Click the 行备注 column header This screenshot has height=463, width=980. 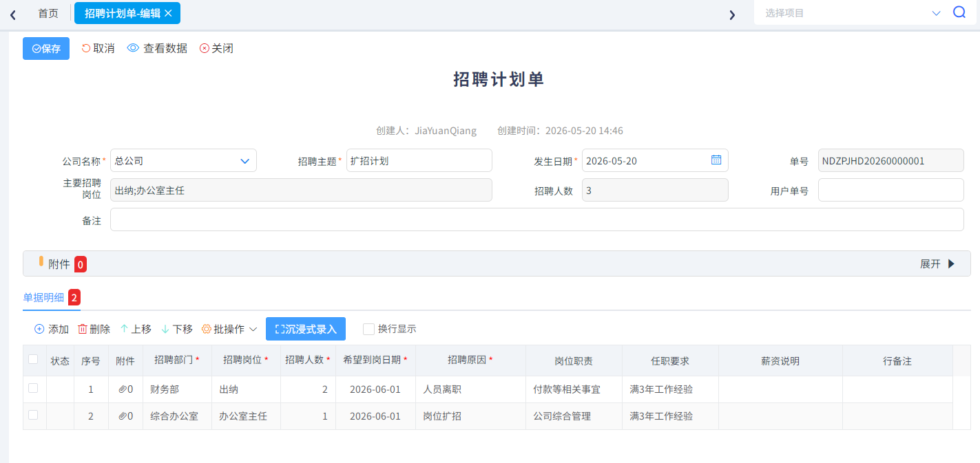(897, 360)
